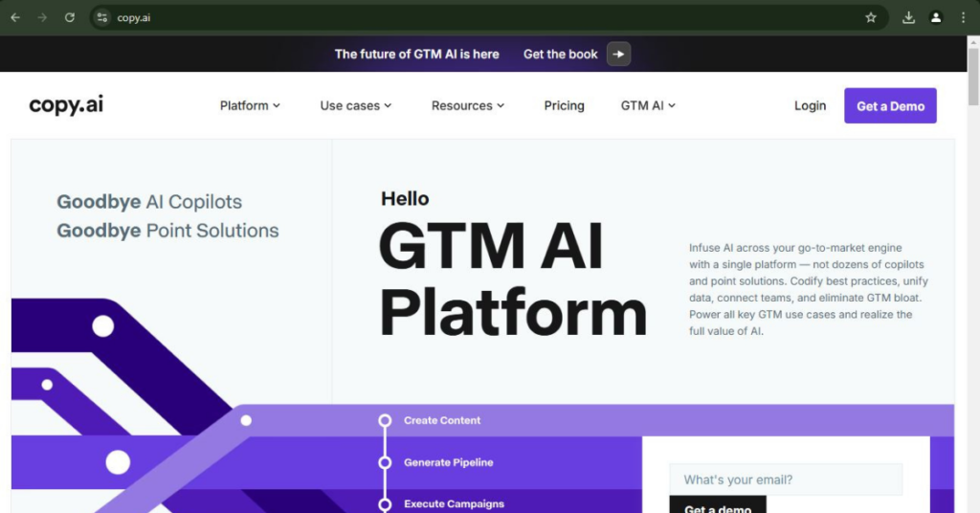The width and height of the screenshot is (980, 513).
Task: Click the "GTM AI Platform" headline
Action: point(513,279)
